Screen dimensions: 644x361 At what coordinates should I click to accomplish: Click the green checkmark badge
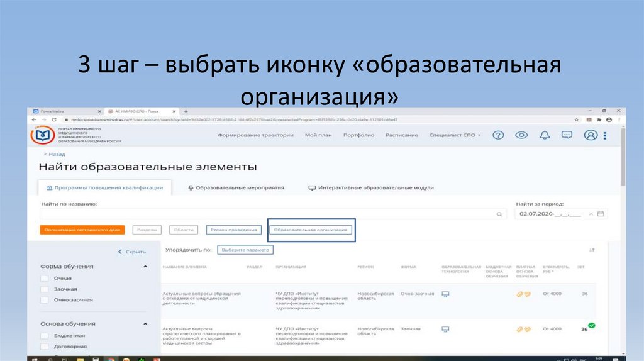click(x=591, y=325)
